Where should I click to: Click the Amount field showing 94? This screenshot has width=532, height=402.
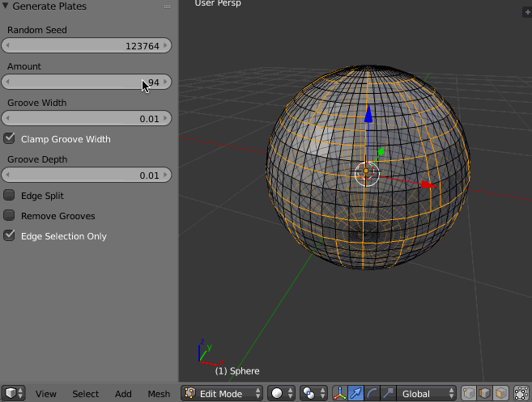pos(86,82)
